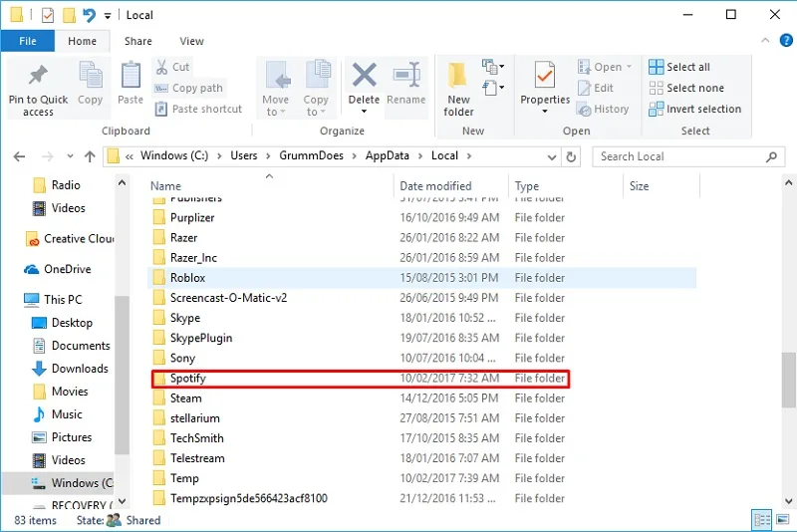The image size is (797, 532).
Task: Show file History
Action: tap(604, 109)
